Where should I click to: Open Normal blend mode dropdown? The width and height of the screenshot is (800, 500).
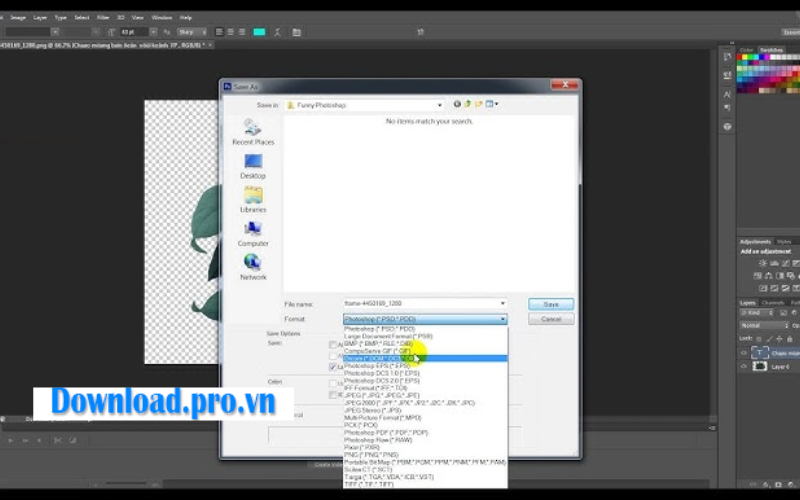pos(764,326)
